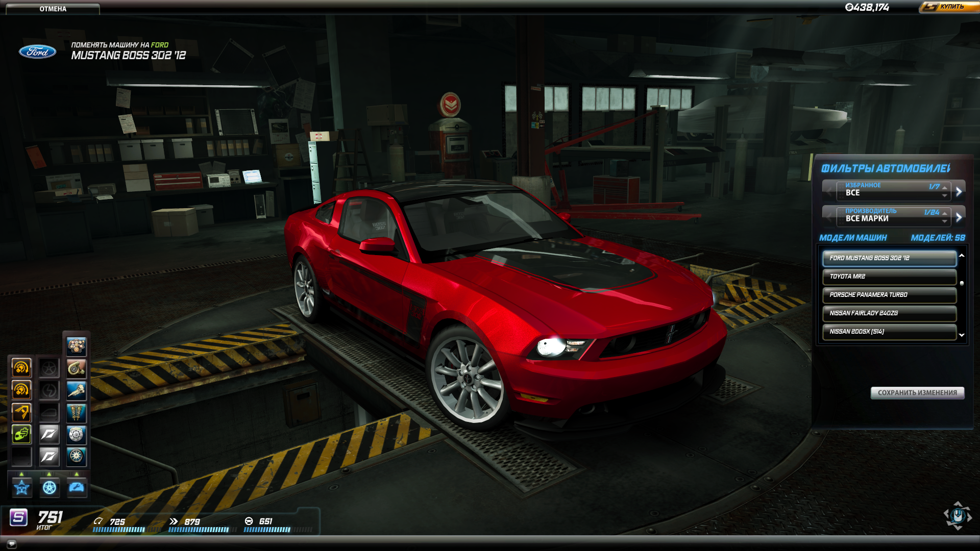Screen dimensions: 980x551
Task: Select the dimmed lightning-bolt aftermarket slot
Action: point(49,390)
